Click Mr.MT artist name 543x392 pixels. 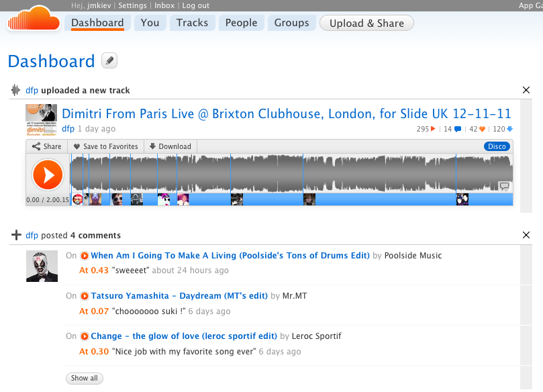click(295, 296)
